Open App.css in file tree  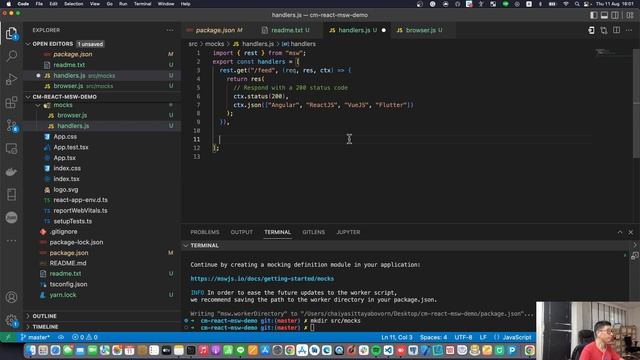[x=65, y=137]
